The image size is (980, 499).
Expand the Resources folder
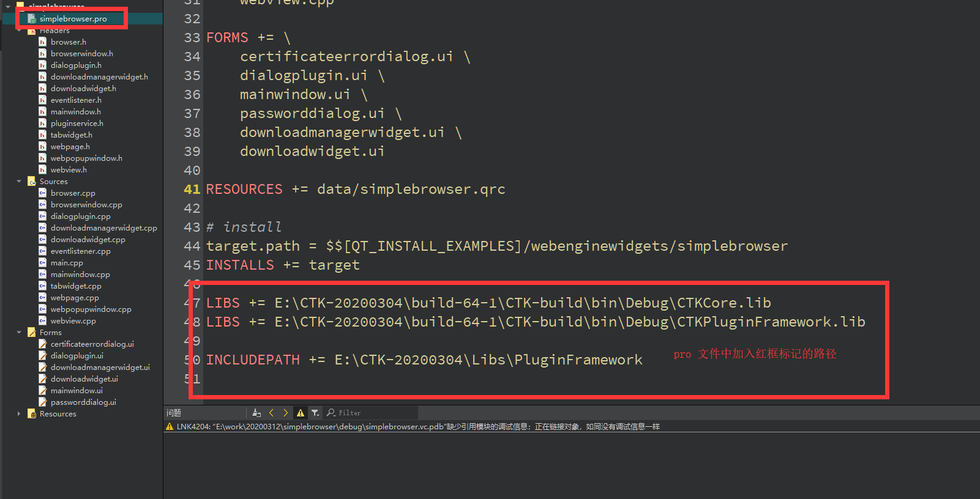pos(19,414)
